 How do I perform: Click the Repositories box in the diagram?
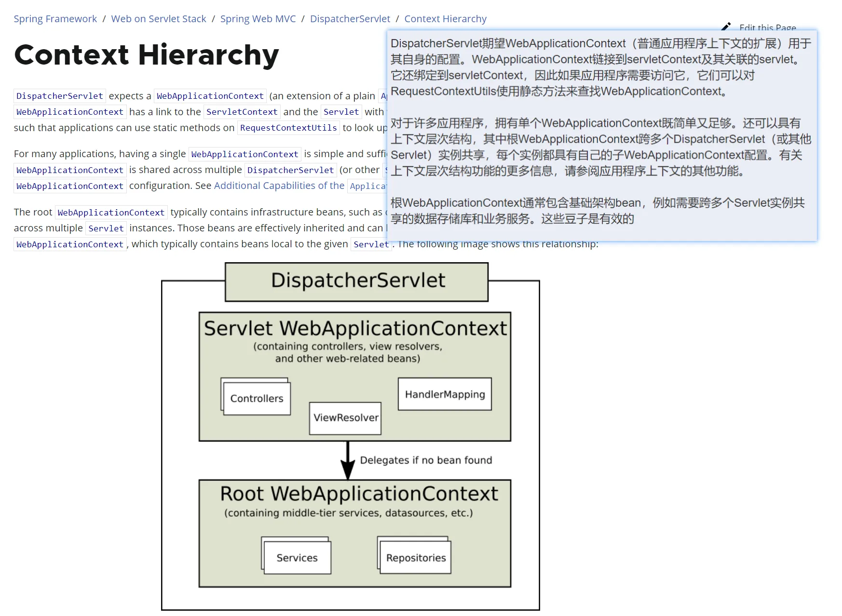tap(416, 558)
